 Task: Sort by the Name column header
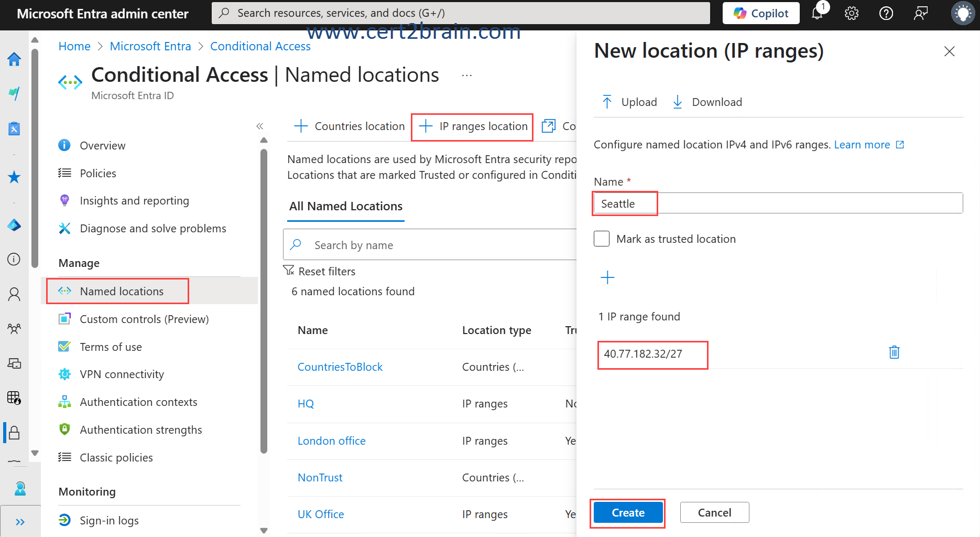click(313, 330)
